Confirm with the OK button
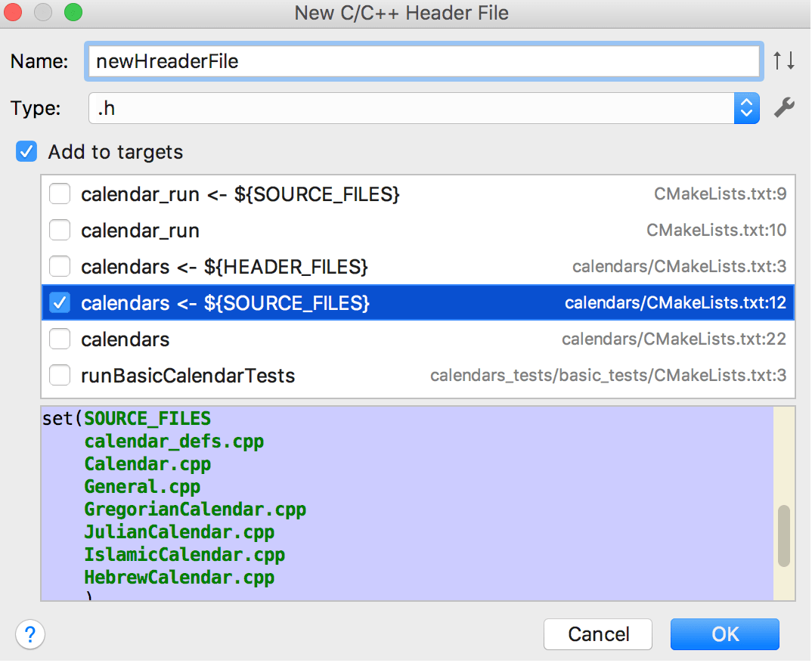 tap(725, 634)
